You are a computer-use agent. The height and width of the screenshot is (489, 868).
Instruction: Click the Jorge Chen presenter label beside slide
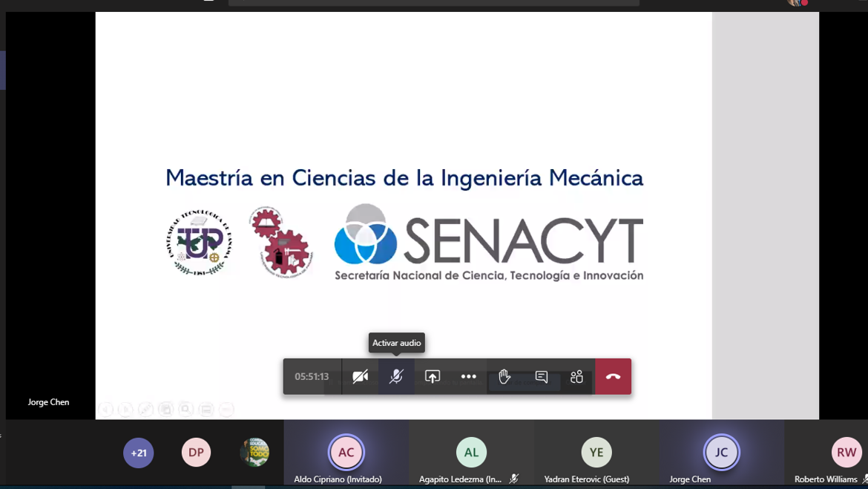tap(49, 402)
